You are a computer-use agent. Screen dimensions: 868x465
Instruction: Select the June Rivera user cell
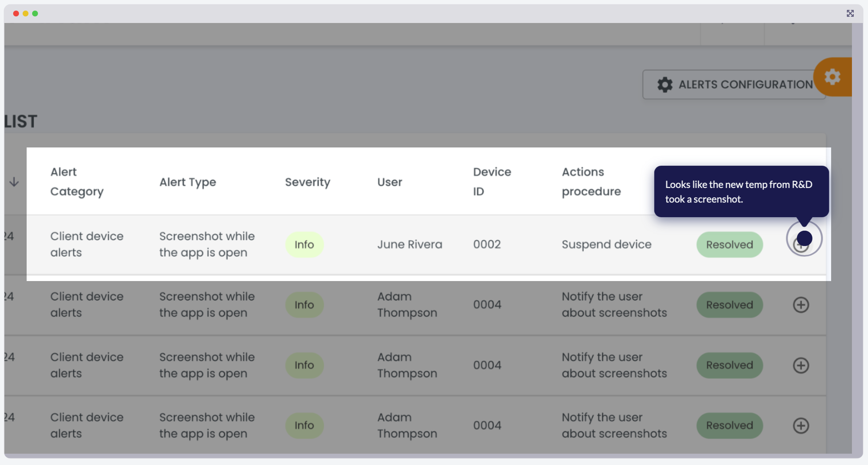(410, 245)
